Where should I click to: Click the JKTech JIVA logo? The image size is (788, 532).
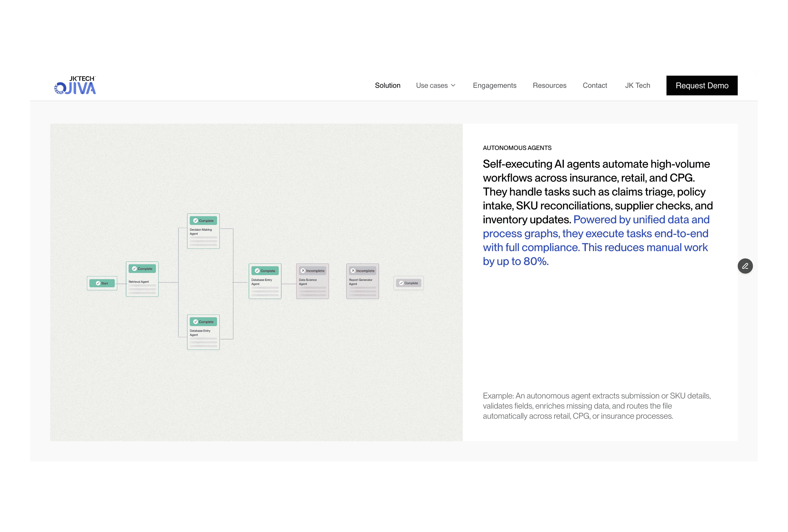click(x=75, y=85)
